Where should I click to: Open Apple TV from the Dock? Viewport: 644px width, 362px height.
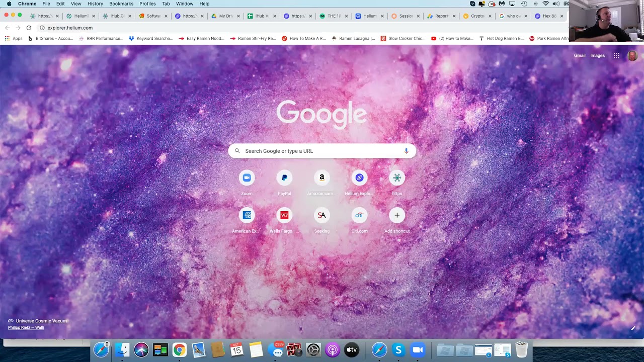352,349
